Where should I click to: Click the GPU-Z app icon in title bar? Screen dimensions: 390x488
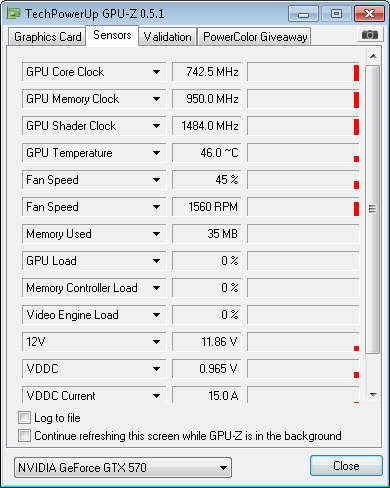point(14,13)
